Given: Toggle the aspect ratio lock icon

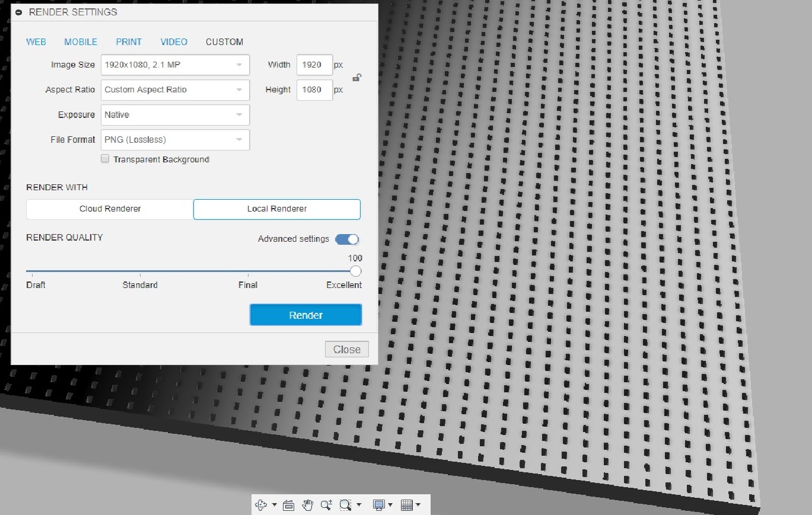Looking at the screenshot, I should pos(357,77).
